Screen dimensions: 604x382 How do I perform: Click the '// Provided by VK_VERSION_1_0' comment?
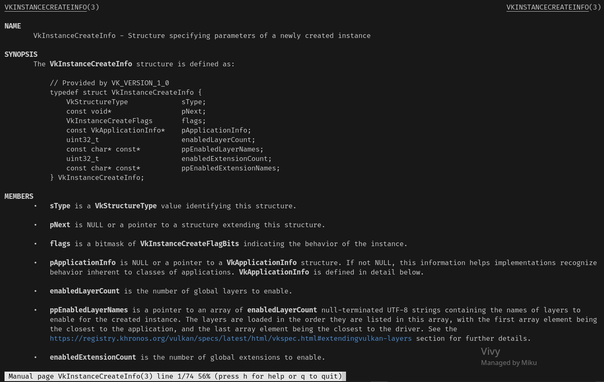tap(109, 83)
